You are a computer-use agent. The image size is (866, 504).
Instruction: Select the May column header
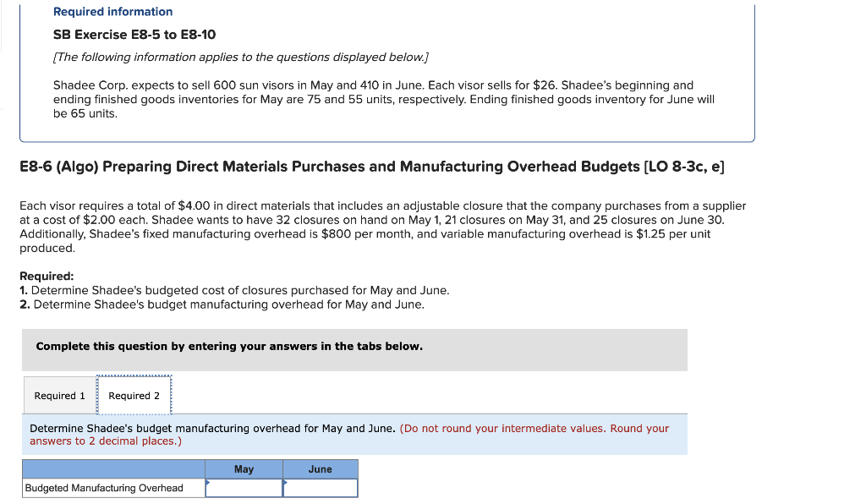point(244,469)
